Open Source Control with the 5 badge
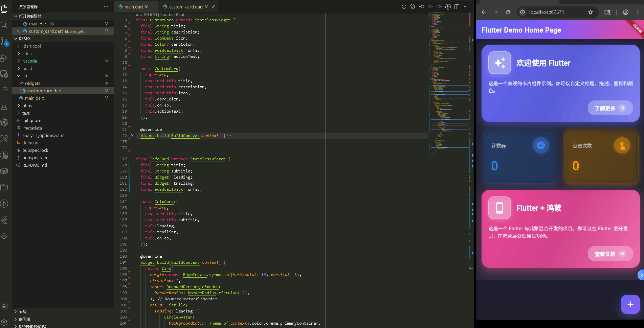Image resolution: width=644 pixels, height=328 pixels. click(4, 41)
